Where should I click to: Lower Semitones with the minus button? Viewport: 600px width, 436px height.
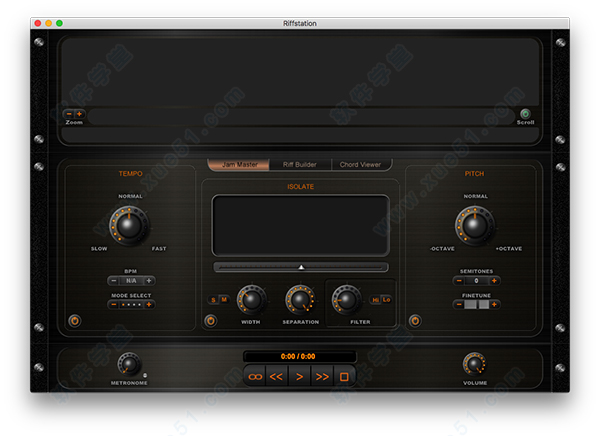459,281
